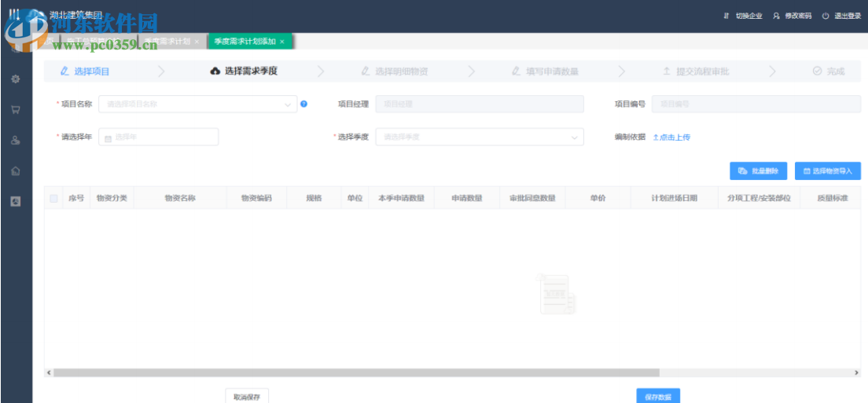This screenshot has width=868, height=403.
Task: Click 修改密码 link
Action: coord(798,16)
